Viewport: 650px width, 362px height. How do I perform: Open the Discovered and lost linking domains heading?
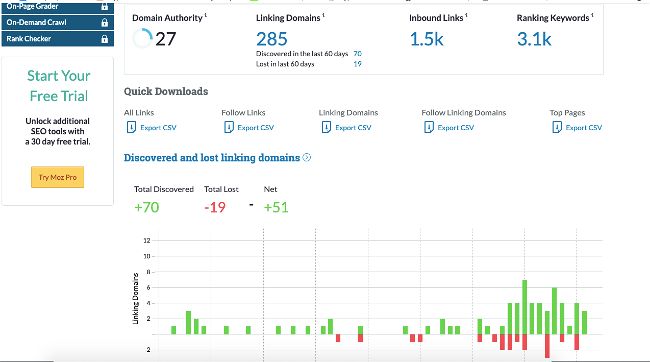pos(212,158)
